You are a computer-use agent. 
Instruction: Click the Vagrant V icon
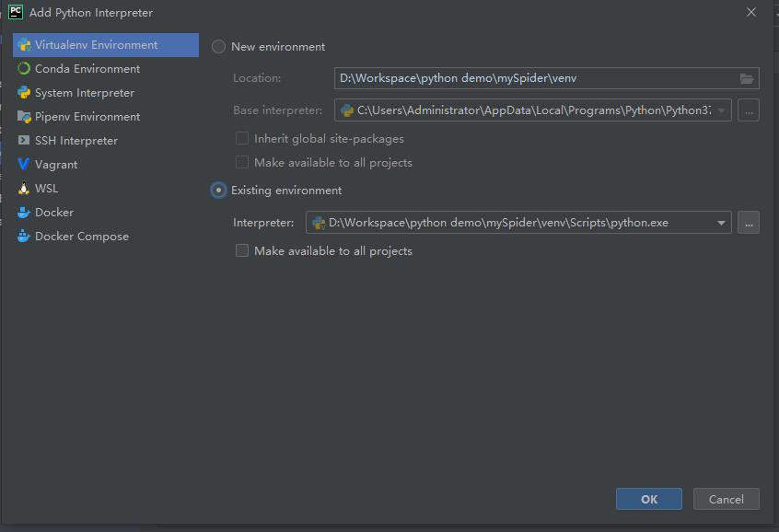(24, 165)
